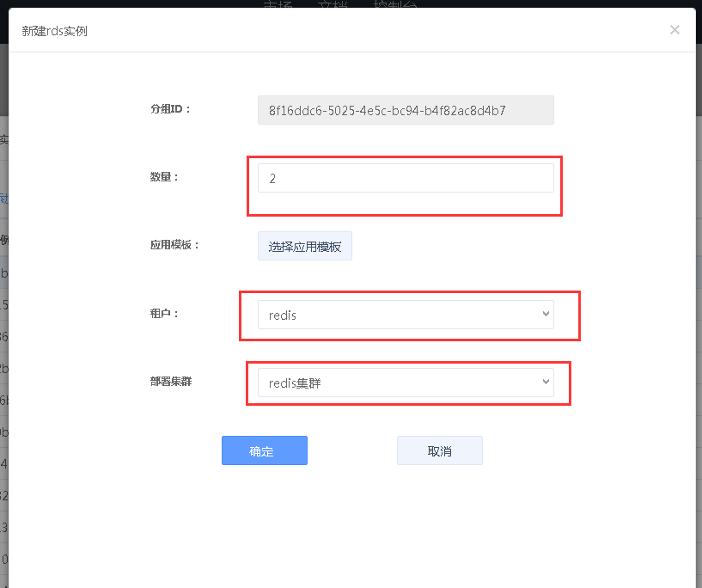Click the dialog title 新建rds实例
The image size is (702, 588).
coord(54,32)
